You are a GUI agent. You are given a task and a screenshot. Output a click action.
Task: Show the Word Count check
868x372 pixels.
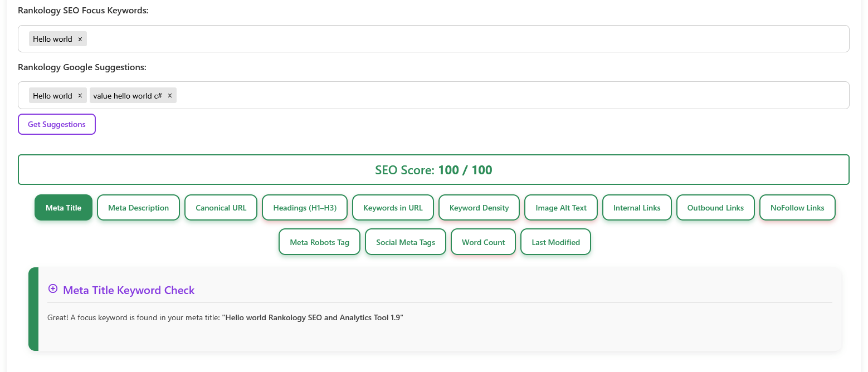483,242
